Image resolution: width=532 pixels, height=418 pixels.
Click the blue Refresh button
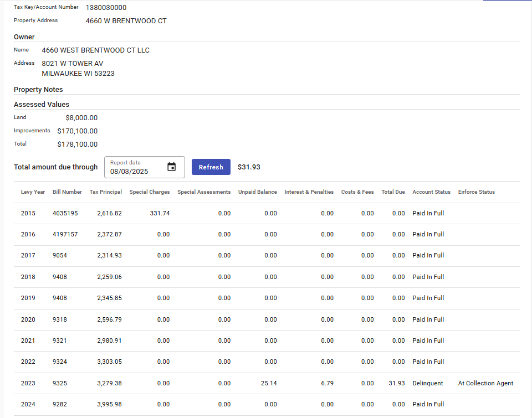pyautogui.click(x=211, y=167)
